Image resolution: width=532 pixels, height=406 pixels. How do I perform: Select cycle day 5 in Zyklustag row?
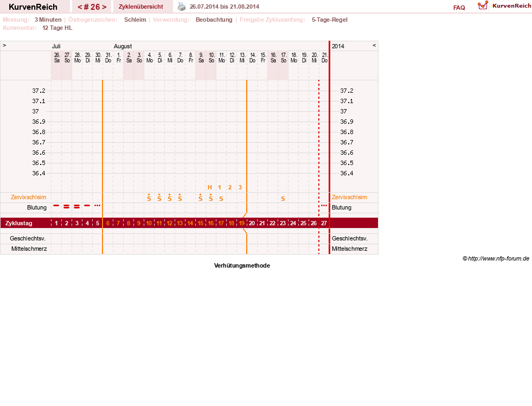coord(98,224)
